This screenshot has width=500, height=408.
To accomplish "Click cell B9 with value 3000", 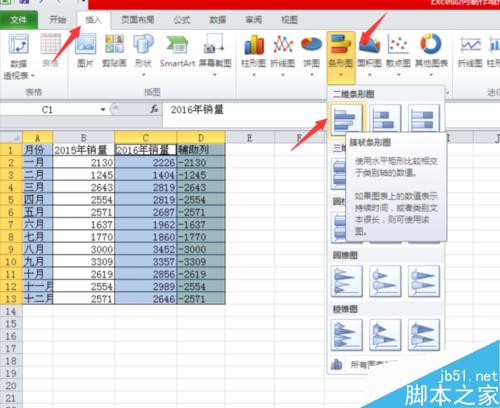I will tap(83, 249).
